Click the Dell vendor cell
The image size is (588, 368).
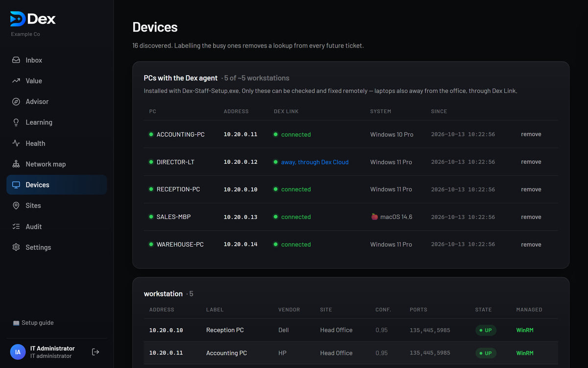(x=284, y=330)
